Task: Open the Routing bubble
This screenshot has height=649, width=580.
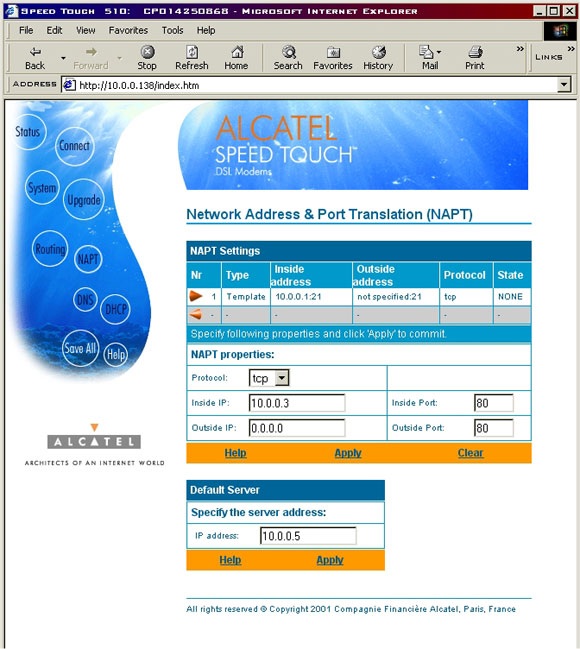Action: point(50,249)
